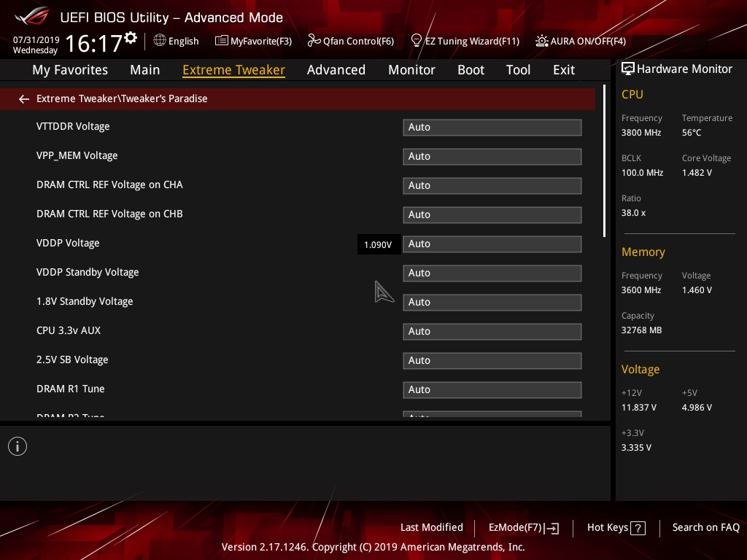The height and width of the screenshot is (560, 747).
Task: Click the Memory Capacity 32768 MB value
Action: pyautogui.click(x=641, y=330)
